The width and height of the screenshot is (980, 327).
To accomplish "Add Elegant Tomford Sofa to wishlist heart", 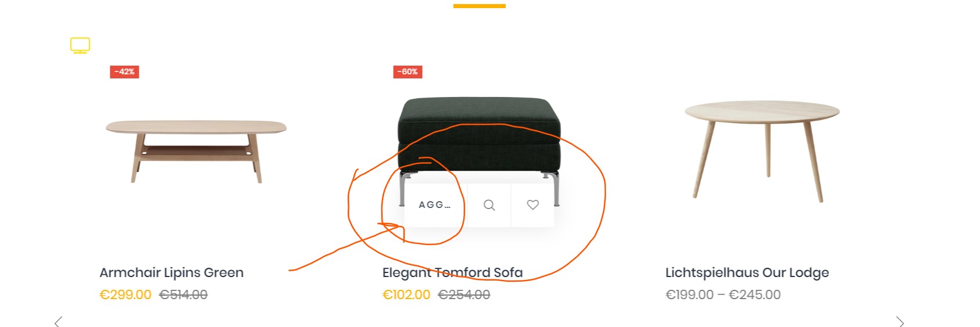I will (533, 205).
